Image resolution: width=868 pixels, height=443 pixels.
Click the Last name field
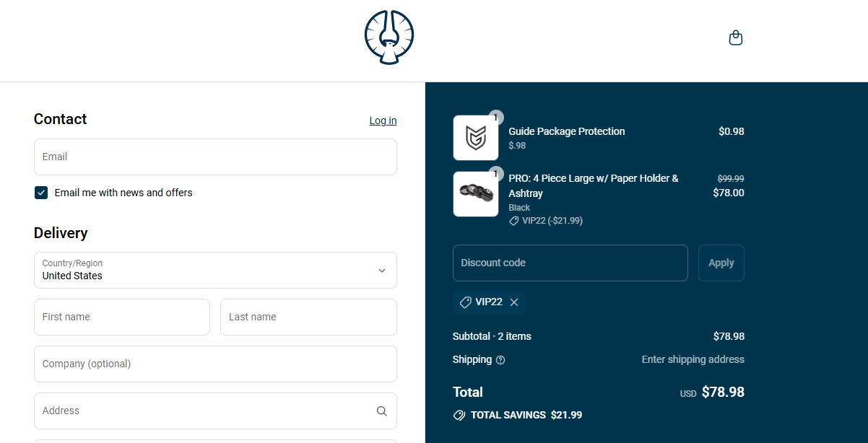click(308, 317)
